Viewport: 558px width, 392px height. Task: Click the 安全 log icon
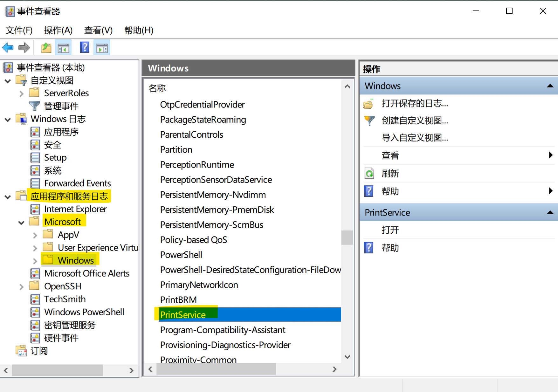(35, 145)
